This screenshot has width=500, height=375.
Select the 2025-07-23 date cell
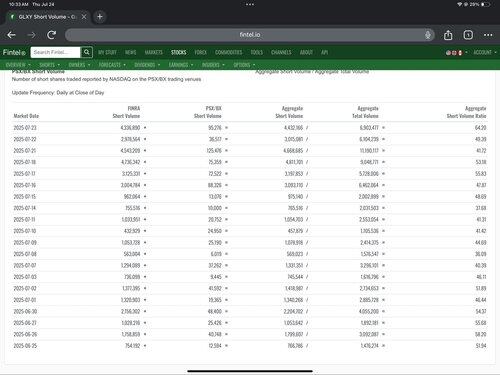tap(25, 128)
